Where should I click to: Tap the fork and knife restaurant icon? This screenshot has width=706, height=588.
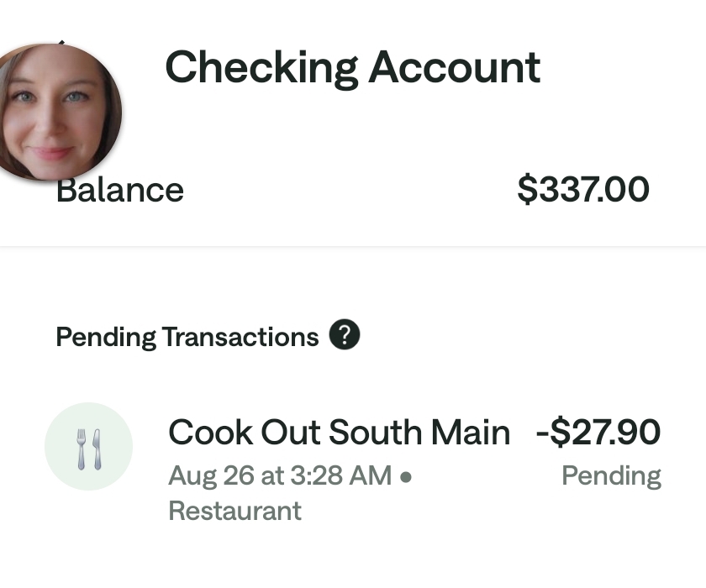click(88, 446)
